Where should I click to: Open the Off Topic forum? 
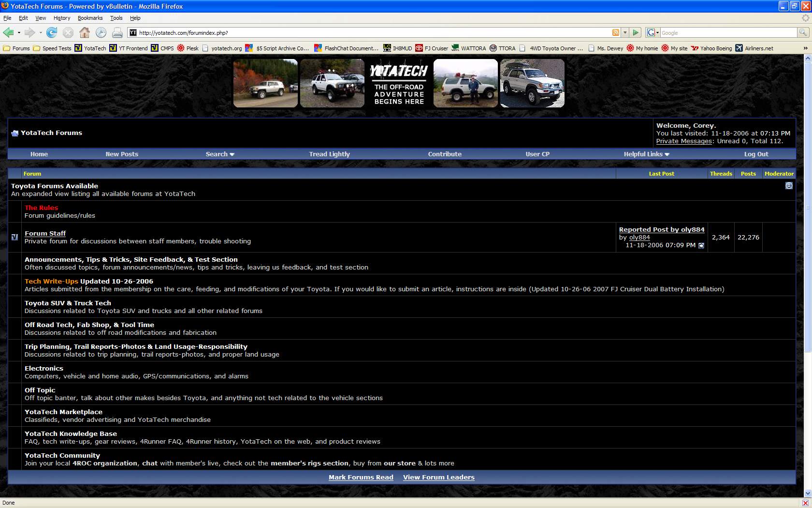[40, 390]
